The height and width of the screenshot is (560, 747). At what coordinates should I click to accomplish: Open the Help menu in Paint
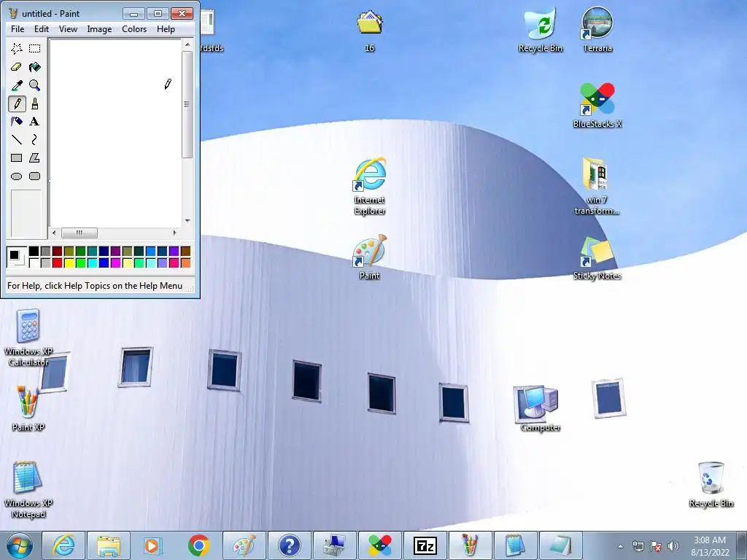166,29
